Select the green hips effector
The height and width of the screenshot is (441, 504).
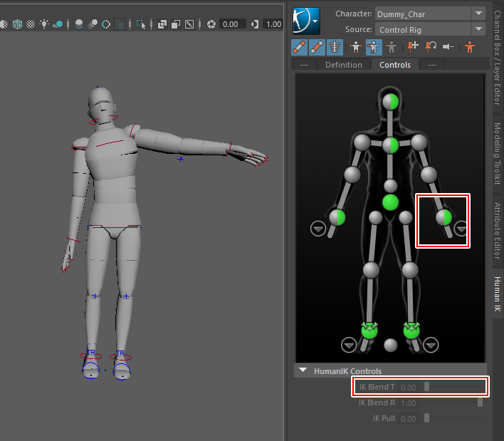coord(390,202)
